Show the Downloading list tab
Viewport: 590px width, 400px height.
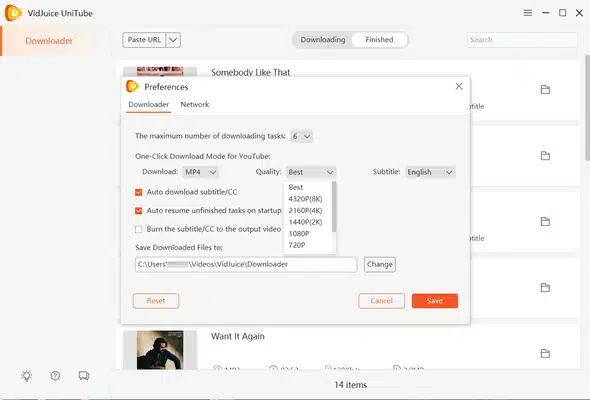322,40
